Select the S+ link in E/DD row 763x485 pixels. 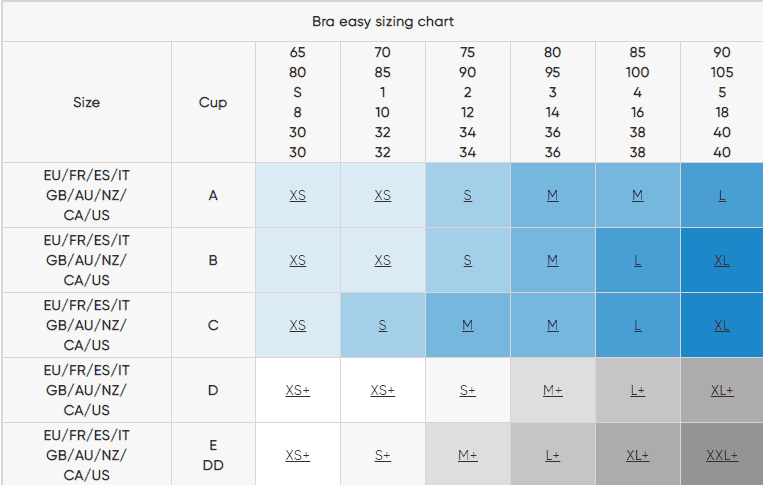pyautogui.click(x=383, y=455)
